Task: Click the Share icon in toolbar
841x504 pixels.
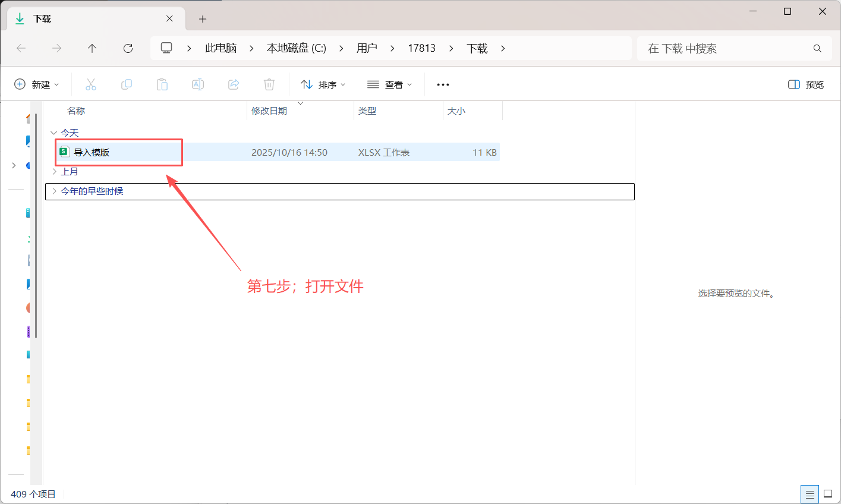Action: (234, 84)
